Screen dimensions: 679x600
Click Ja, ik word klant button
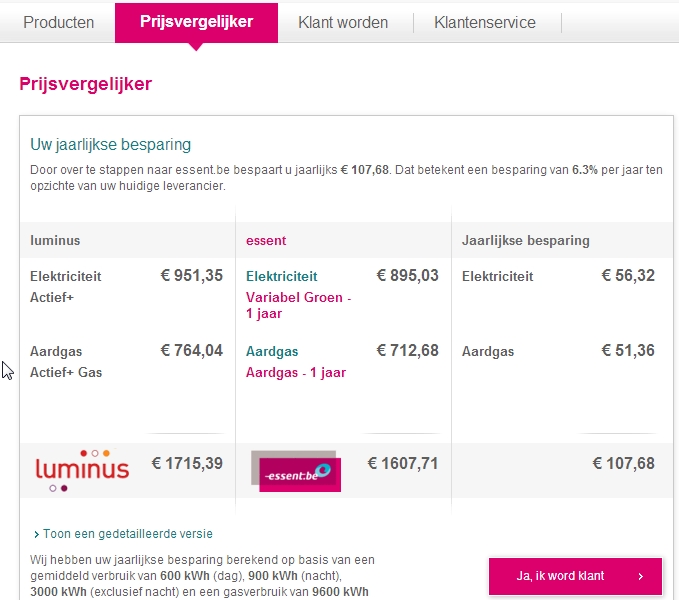pyautogui.click(x=575, y=576)
